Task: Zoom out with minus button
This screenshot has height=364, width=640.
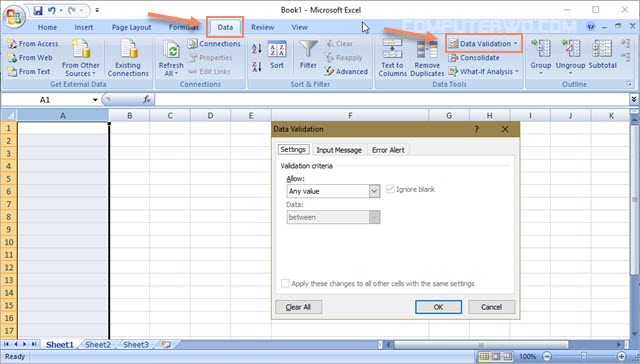Action: [547, 357]
